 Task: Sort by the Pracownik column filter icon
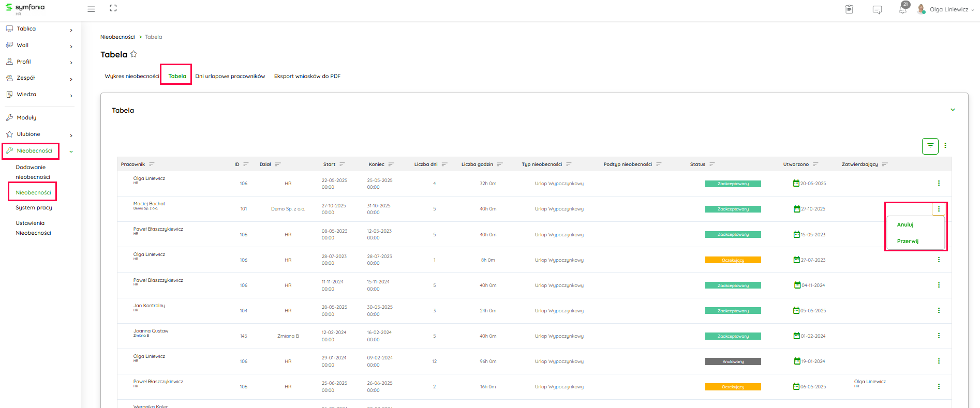152,164
